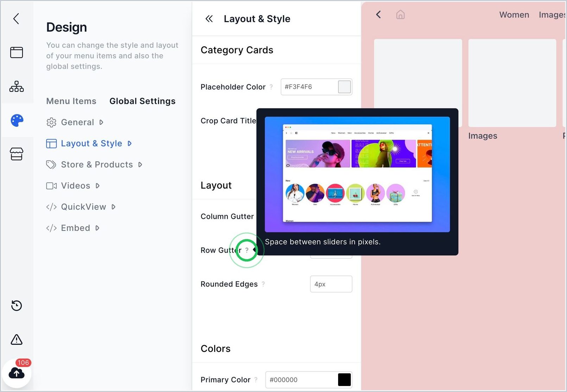Collapse panel with double chevron icon
The image size is (567, 392).
pyautogui.click(x=209, y=19)
